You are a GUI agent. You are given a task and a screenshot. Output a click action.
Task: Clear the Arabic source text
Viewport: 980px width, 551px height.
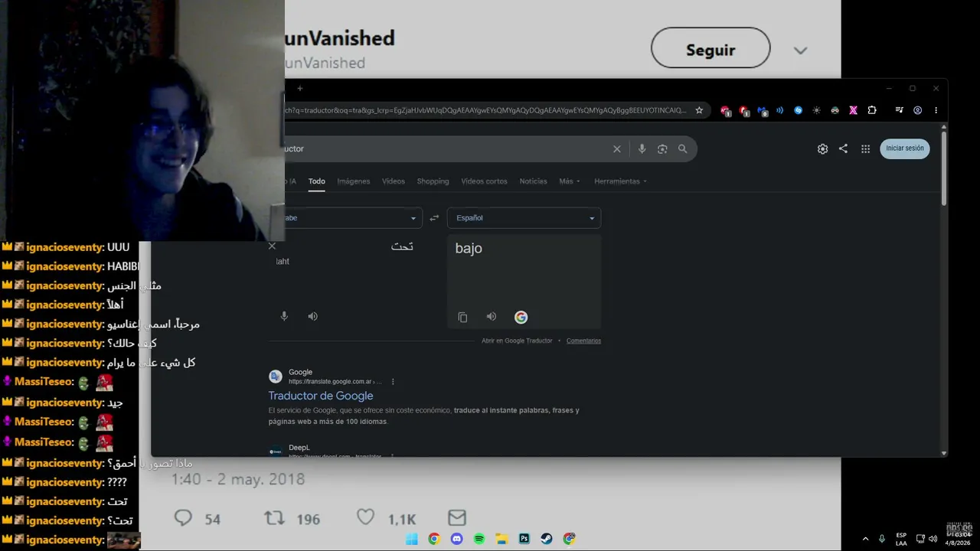click(272, 246)
